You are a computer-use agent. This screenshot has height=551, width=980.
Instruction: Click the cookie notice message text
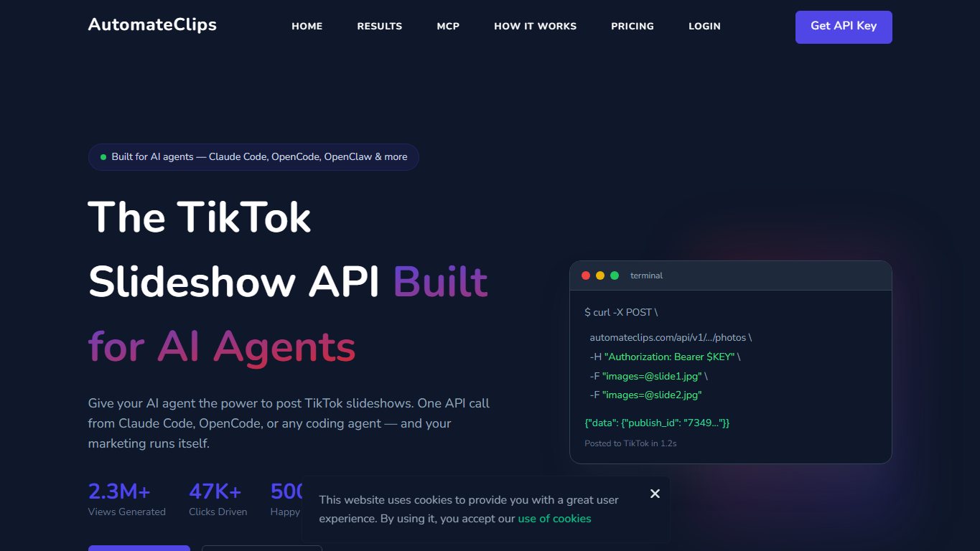(x=469, y=509)
